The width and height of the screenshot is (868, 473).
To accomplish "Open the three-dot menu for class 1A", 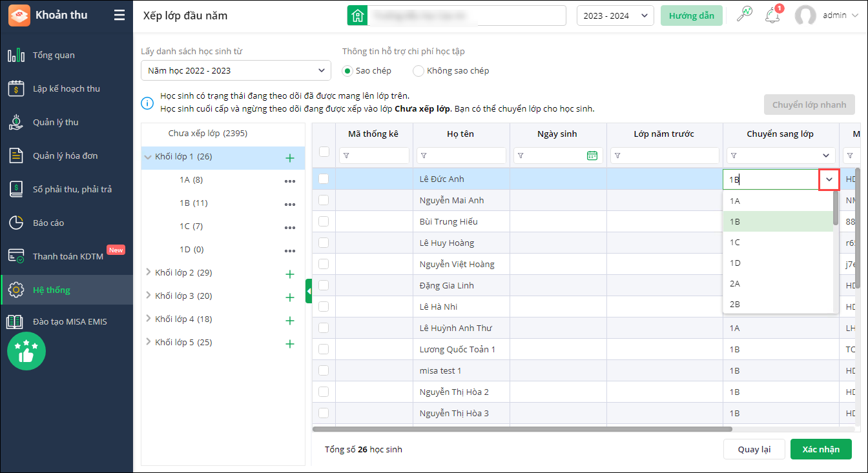I will coord(290,181).
